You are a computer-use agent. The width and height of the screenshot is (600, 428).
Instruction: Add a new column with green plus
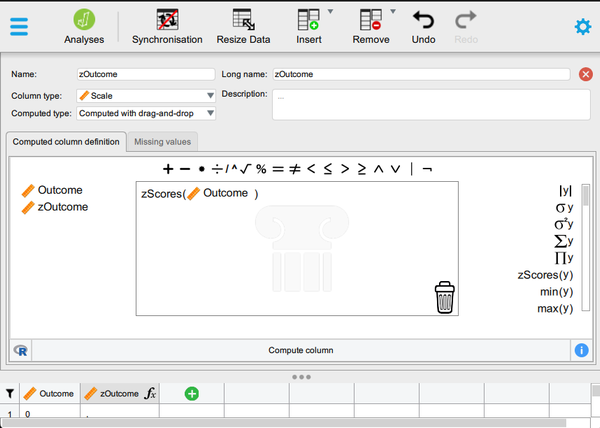point(192,394)
